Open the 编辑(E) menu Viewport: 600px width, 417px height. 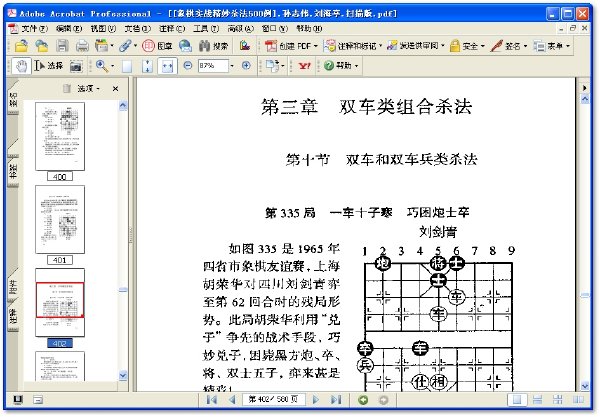[68, 28]
